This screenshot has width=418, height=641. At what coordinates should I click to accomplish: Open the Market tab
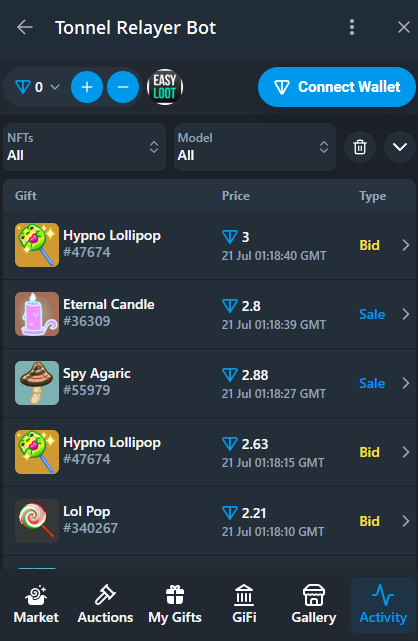pyautogui.click(x=36, y=605)
